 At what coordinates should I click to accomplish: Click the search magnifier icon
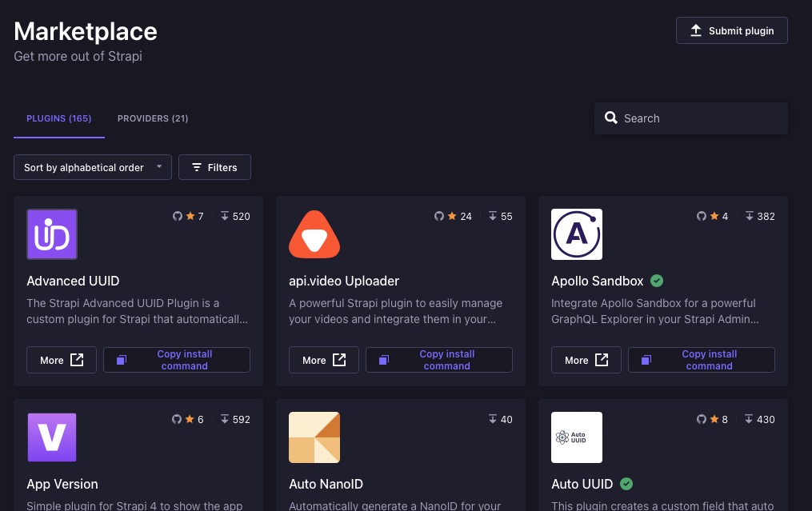tap(611, 118)
